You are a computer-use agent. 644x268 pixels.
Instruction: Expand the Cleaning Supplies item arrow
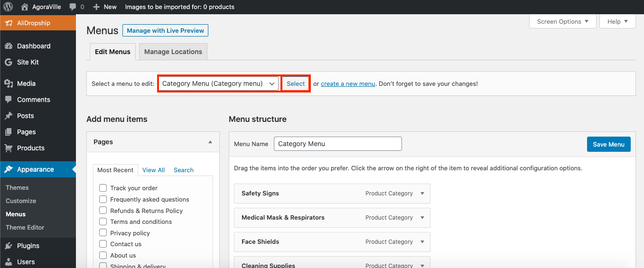tap(422, 265)
